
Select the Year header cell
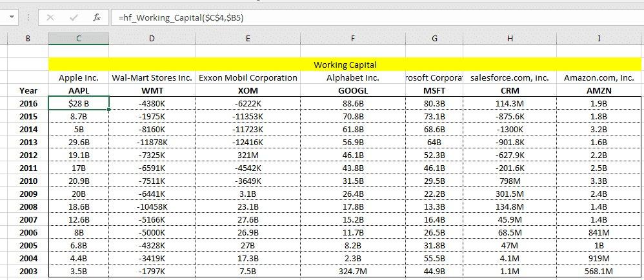click(28, 90)
